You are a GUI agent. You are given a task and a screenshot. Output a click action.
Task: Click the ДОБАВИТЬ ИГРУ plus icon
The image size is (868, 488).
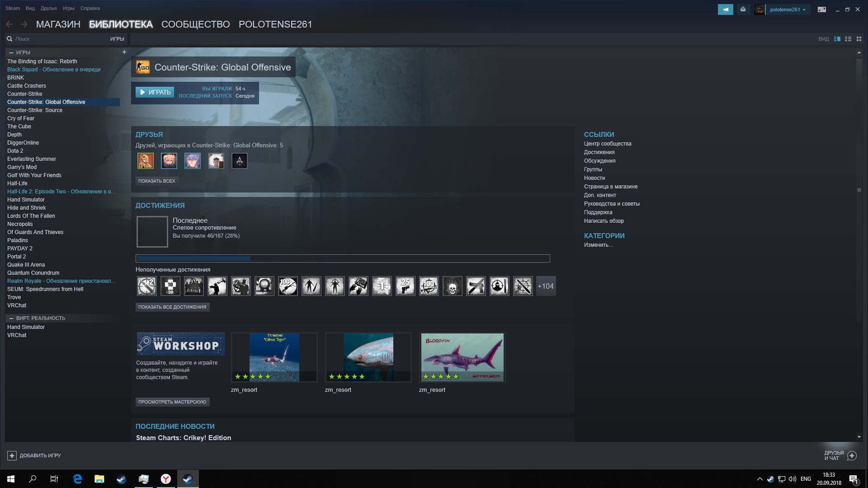[x=12, y=455]
